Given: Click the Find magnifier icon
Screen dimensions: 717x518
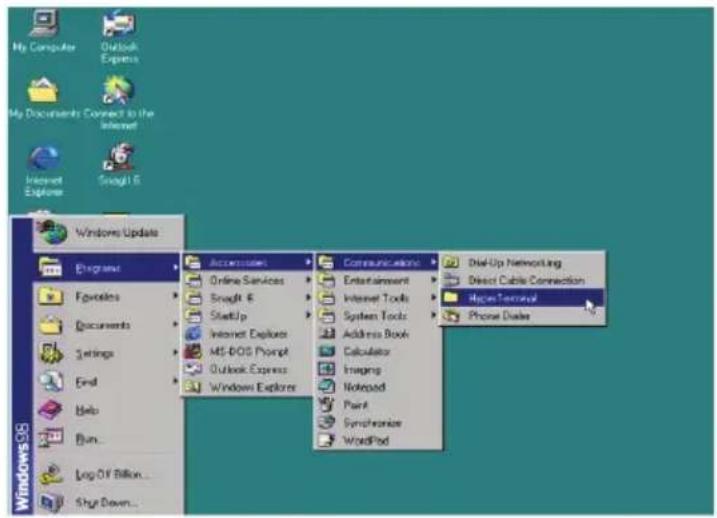Looking at the screenshot, I should (x=51, y=381).
